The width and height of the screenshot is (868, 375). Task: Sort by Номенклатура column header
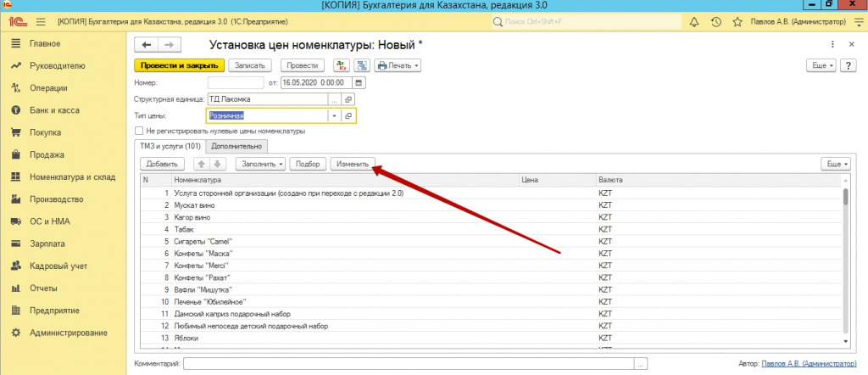pyautogui.click(x=346, y=180)
